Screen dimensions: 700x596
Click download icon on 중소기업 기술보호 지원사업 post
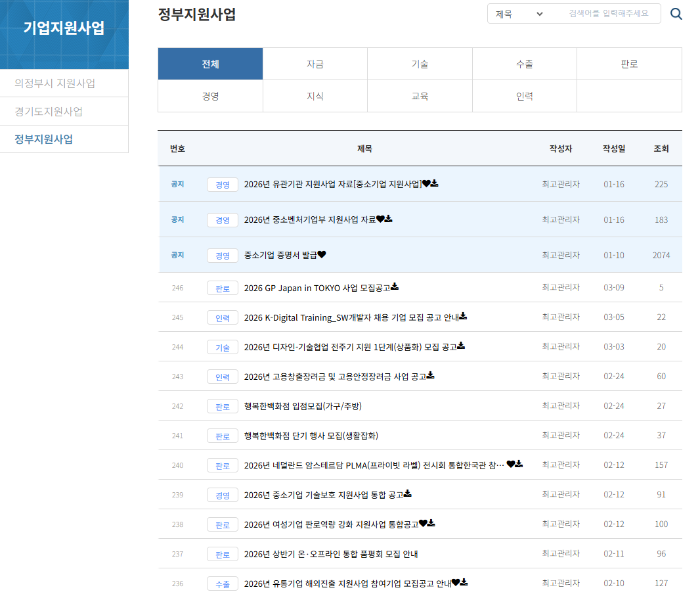(x=408, y=494)
